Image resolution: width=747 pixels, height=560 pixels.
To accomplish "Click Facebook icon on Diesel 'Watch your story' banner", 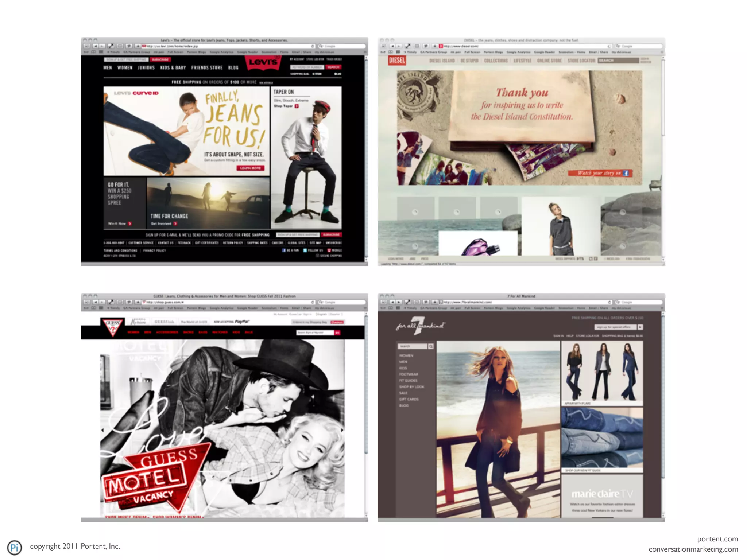I will [x=626, y=173].
